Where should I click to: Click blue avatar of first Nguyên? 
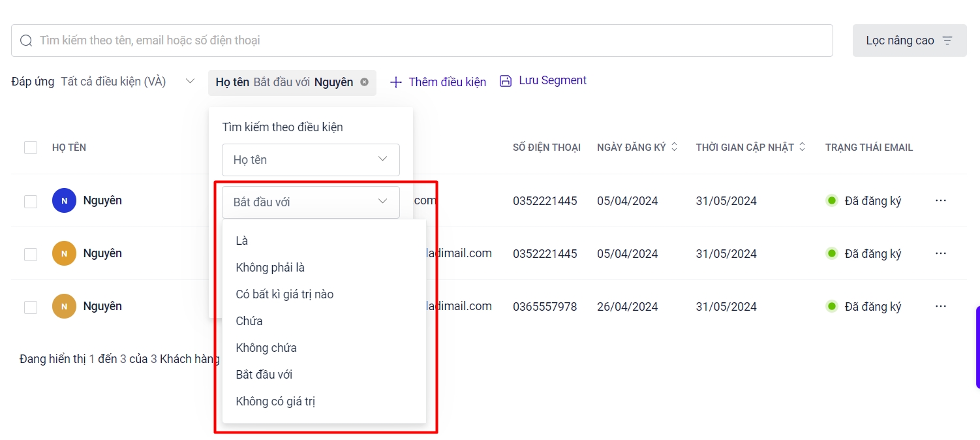(x=64, y=200)
